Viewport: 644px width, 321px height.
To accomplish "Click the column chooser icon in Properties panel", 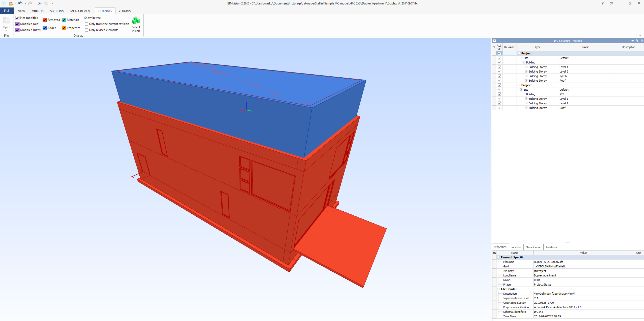I will [x=494, y=253].
